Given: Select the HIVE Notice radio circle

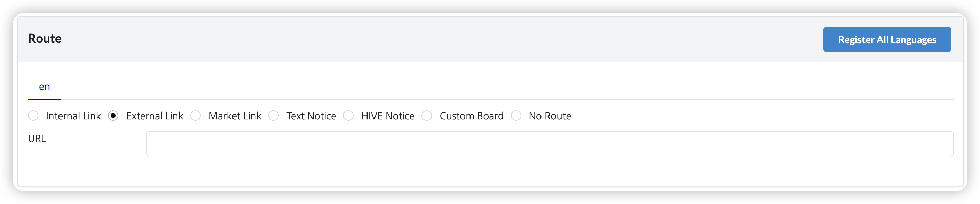Looking at the screenshot, I should (x=348, y=116).
